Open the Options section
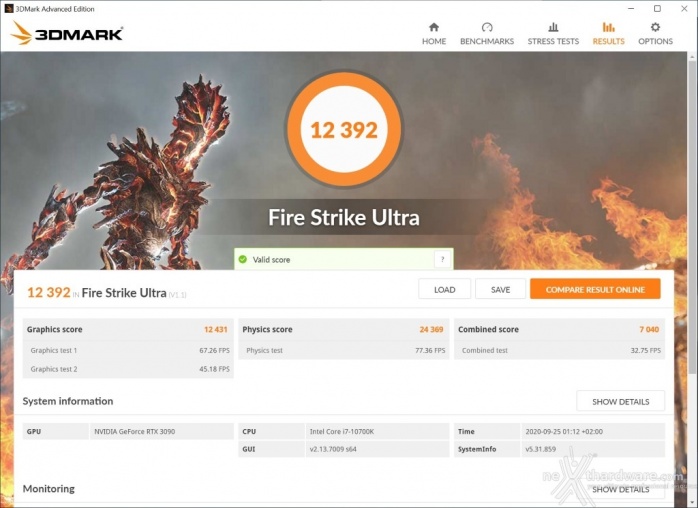698x508 pixels. 655,34
